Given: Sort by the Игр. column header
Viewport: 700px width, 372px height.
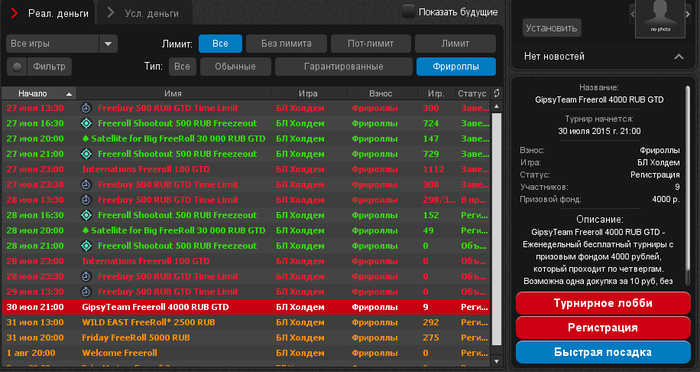Looking at the screenshot, I should 436,93.
